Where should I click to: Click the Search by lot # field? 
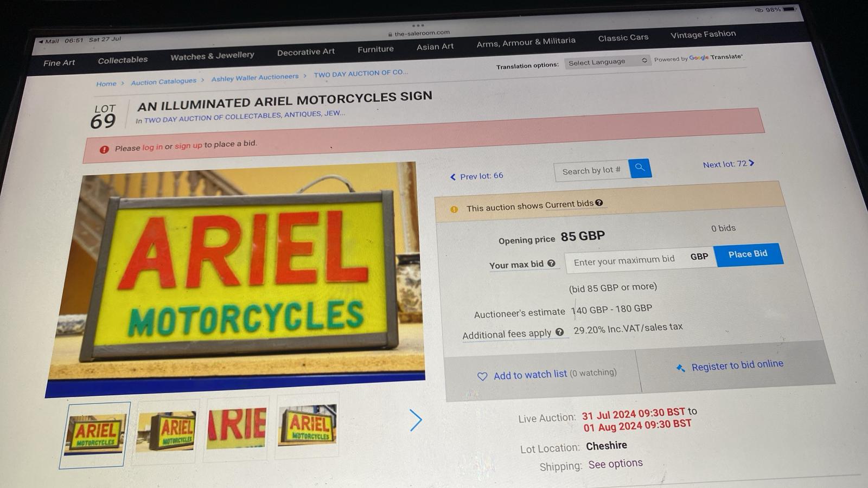coord(591,171)
